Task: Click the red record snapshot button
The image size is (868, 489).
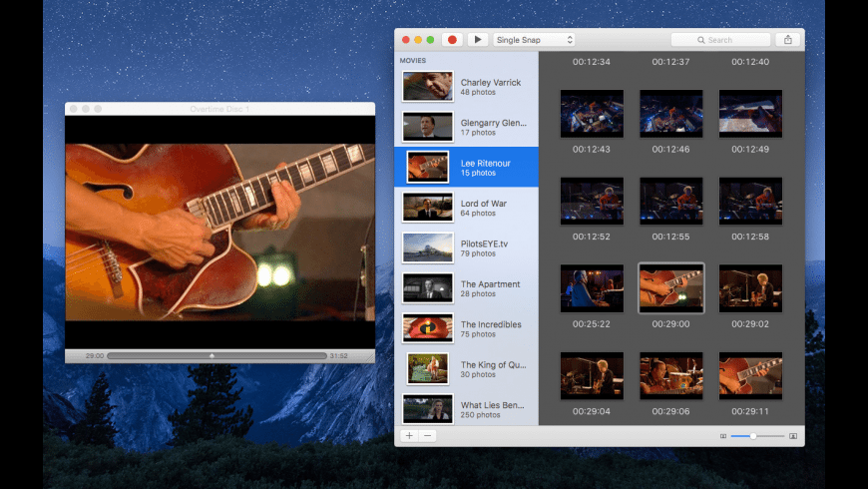Action: click(452, 40)
